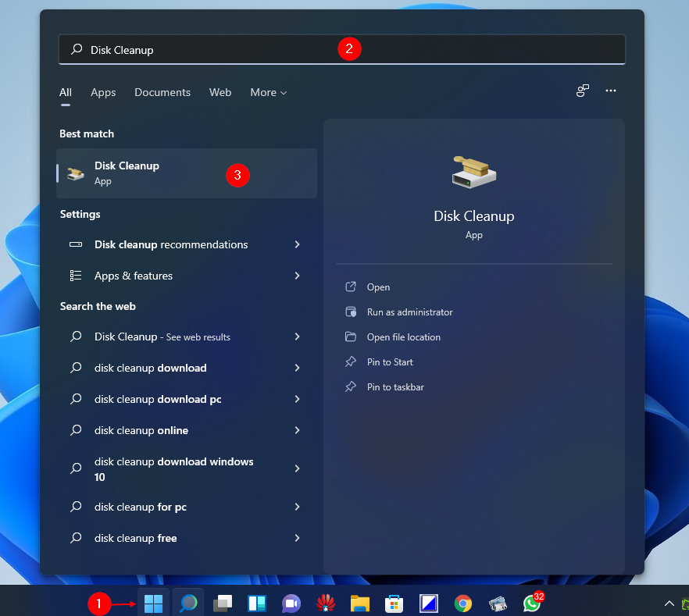Switch to the Apps search tab
This screenshot has height=616, width=689.
[x=103, y=92]
